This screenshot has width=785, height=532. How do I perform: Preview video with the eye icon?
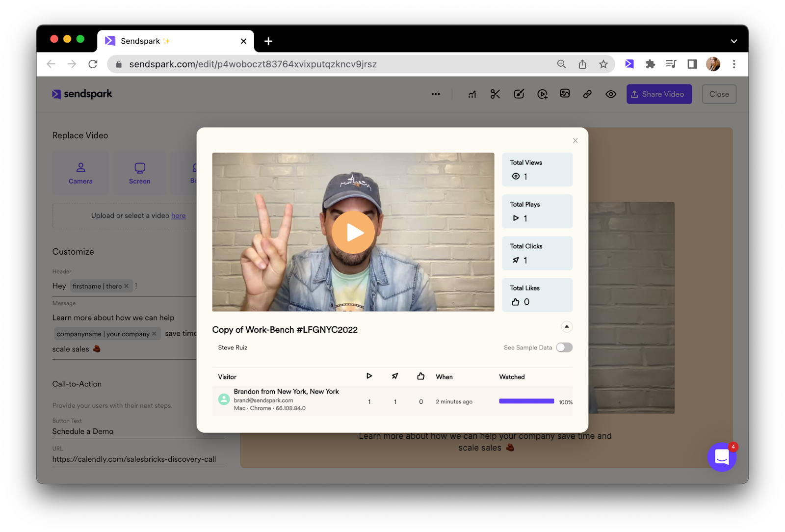click(611, 94)
